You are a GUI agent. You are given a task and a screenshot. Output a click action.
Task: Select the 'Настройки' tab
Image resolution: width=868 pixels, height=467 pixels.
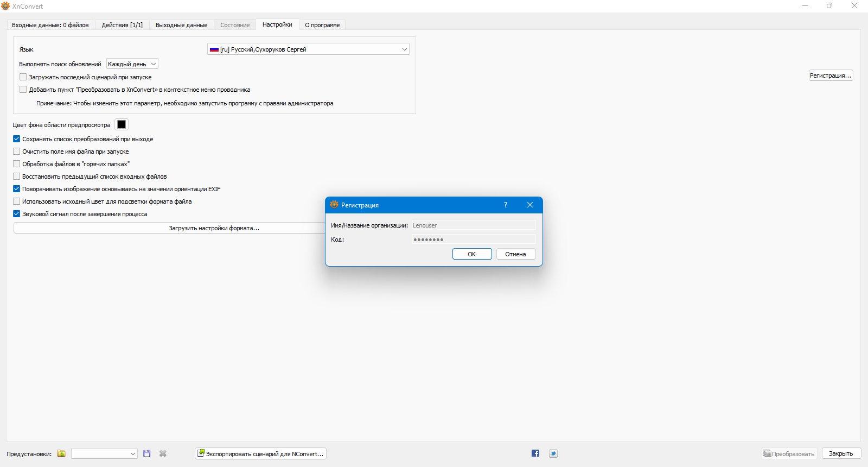point(277,24)
